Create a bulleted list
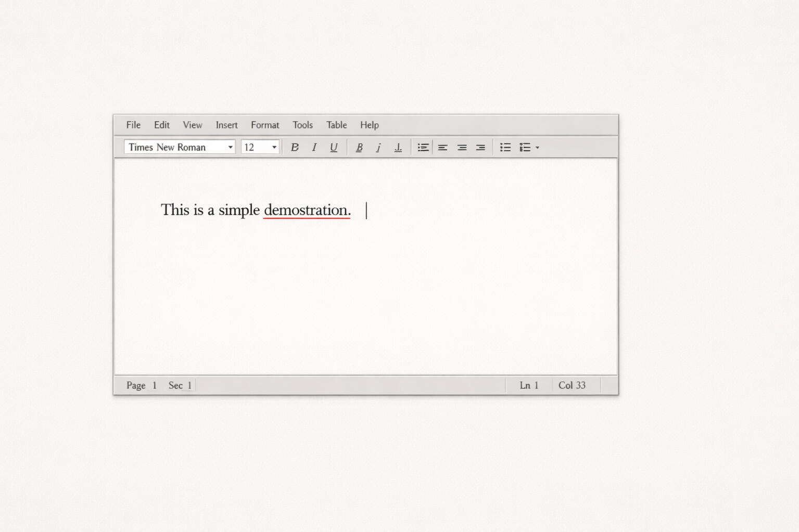Image resolution: width=799 pixels, height=532 pixels. point(504,147)
